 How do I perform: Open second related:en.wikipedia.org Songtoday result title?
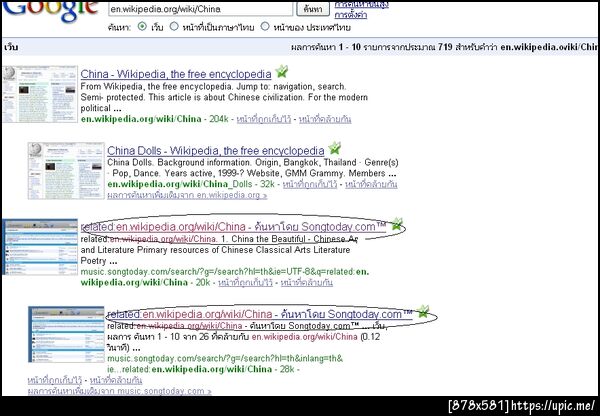260,314
